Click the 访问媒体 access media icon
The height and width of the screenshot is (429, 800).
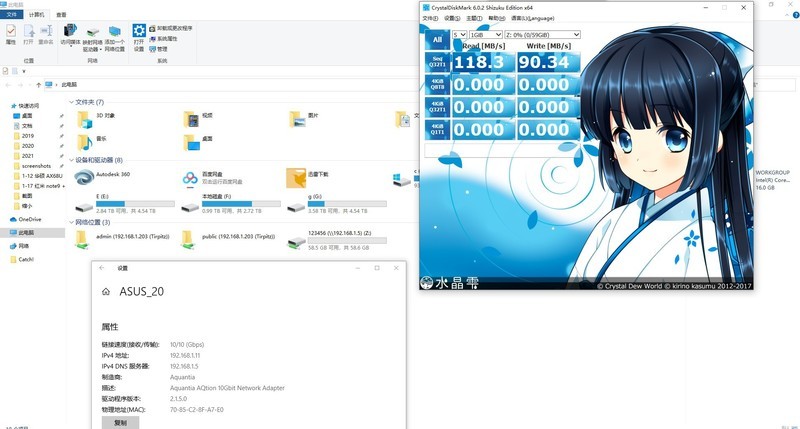tap(70, 34)
